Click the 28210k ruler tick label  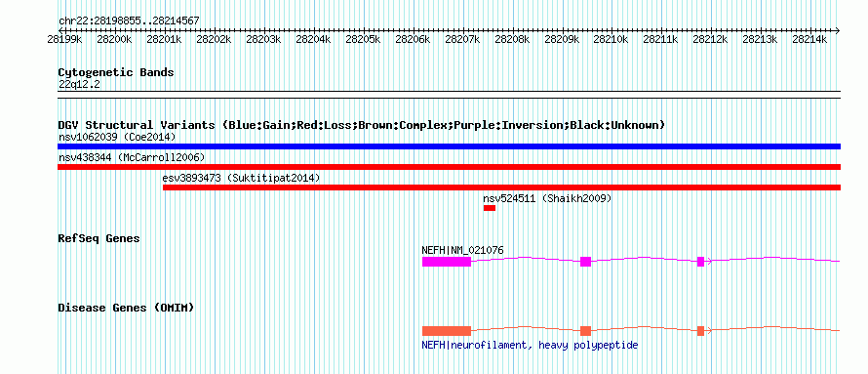coord(612,39)
